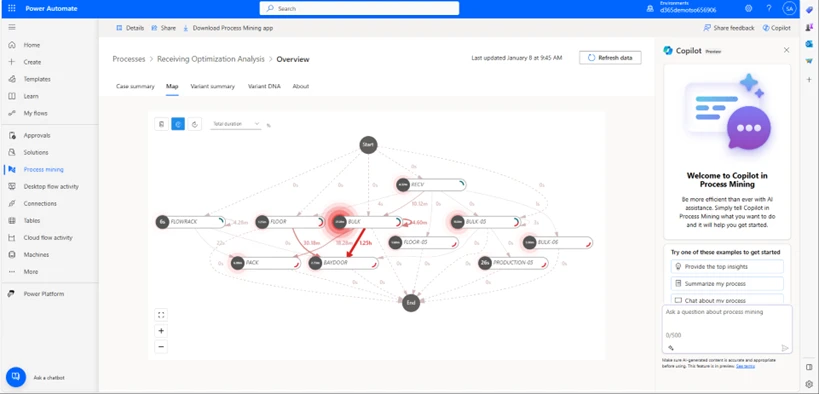819x394 pixels.
Task: Select the performance view icon (blue)
Action: (x=178, y=124)
